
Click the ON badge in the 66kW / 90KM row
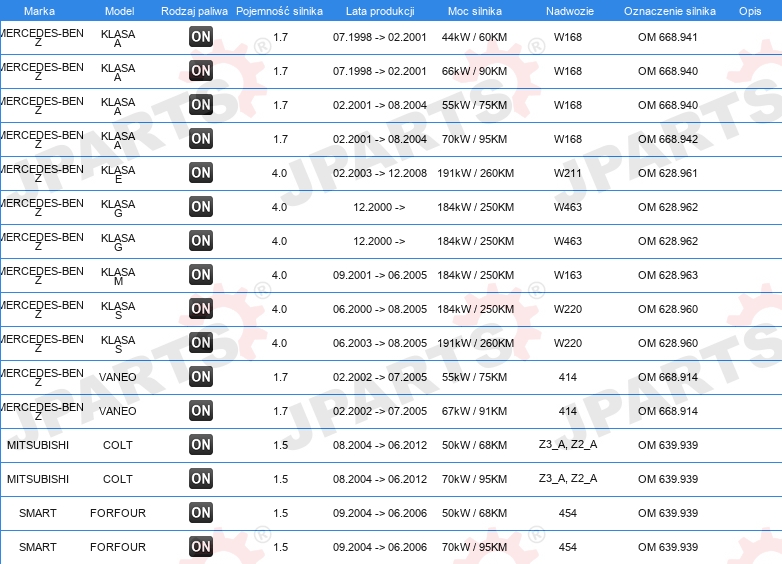[201, 71]
